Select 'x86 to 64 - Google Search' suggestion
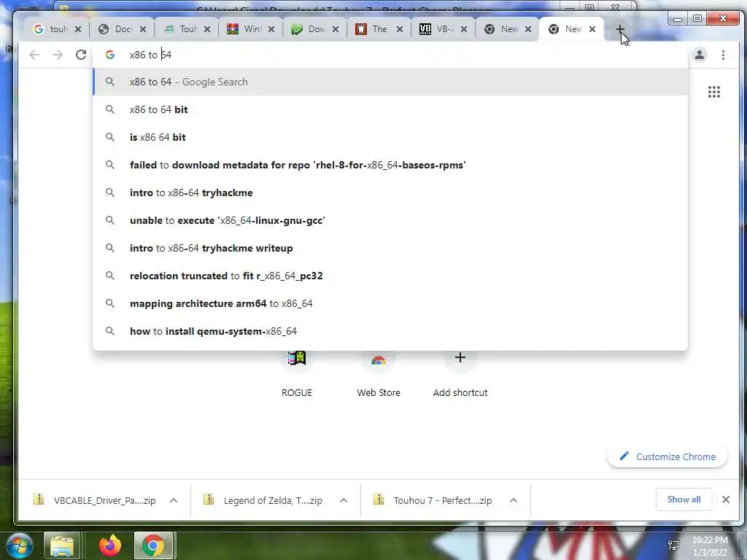Image resolution: width=747 pixels, height=560 pixels. pos(390,82)
